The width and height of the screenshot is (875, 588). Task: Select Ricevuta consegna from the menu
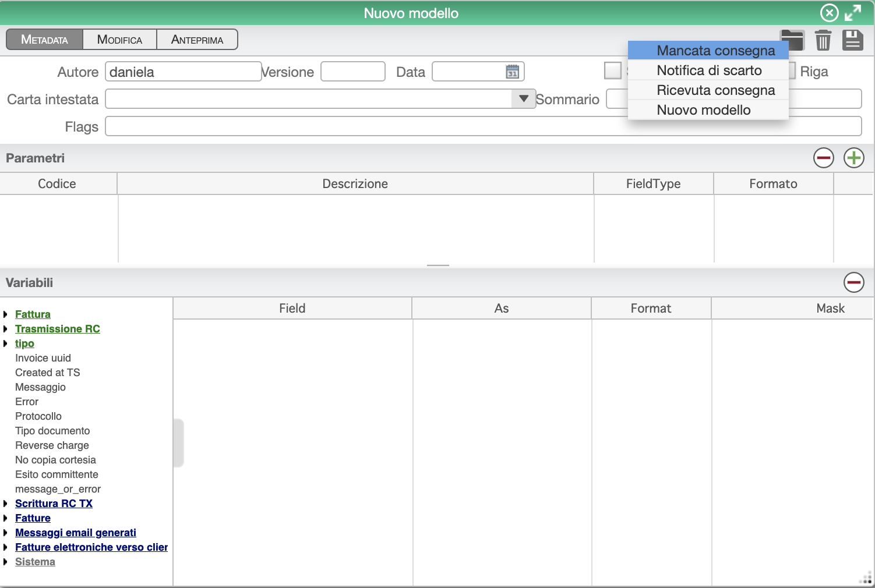[708, 90]
